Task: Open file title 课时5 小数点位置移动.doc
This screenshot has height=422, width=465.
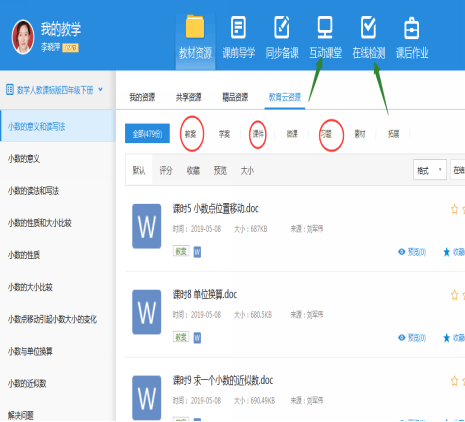Action: coord(216,209)
